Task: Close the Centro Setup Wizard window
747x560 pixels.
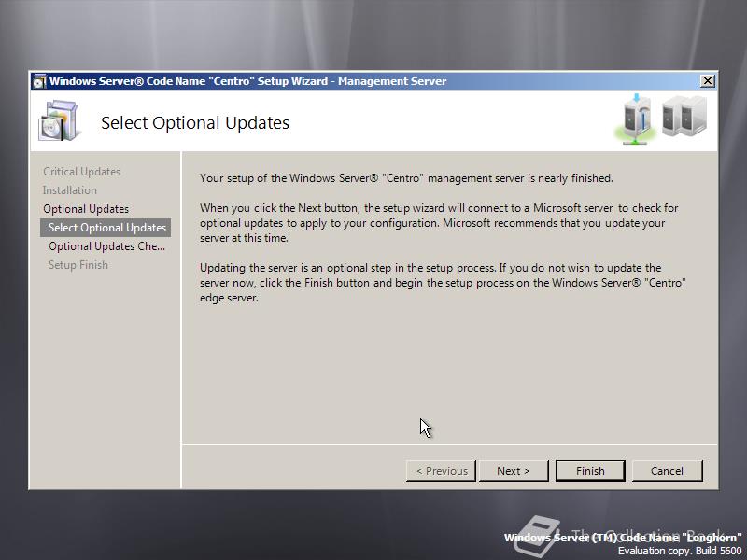Action: coord(708,81)
